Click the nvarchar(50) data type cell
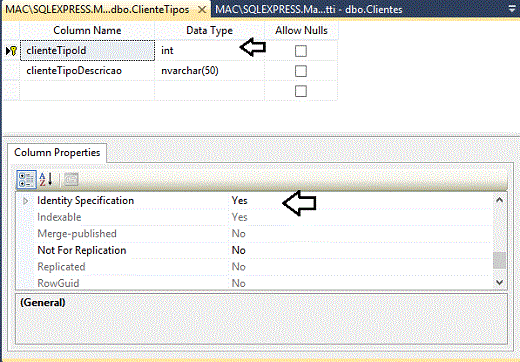This screenshot has width=520, height=362. point(210,71)
